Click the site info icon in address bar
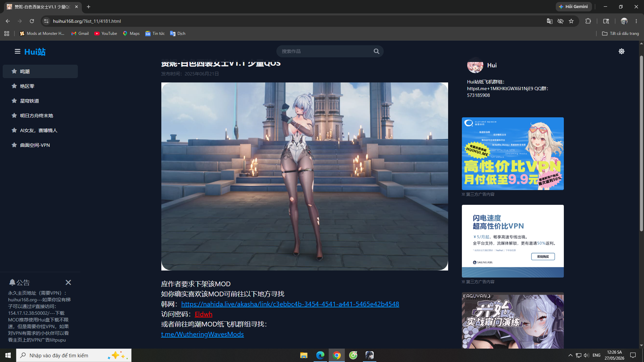644x362 pixels. point(46,21)
